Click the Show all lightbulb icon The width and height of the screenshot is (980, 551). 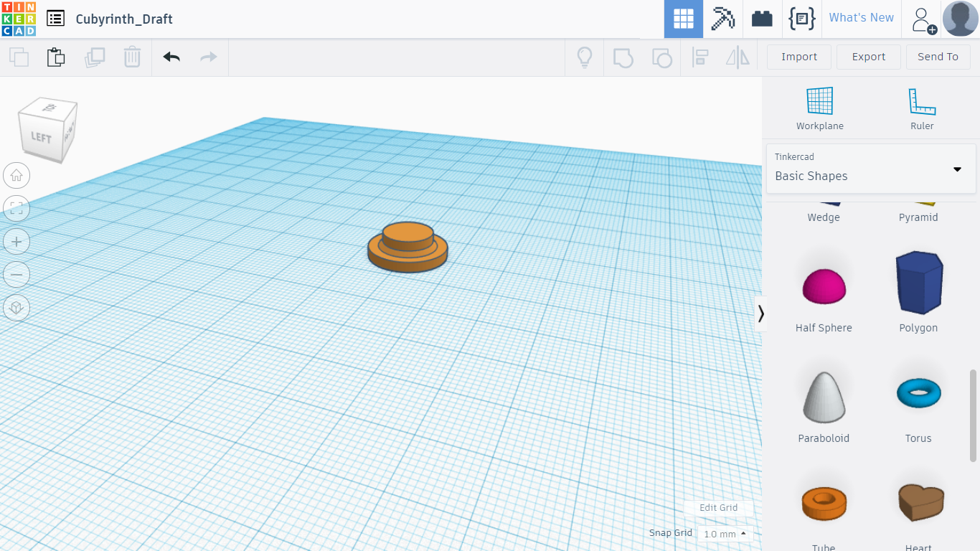[585, 57]
